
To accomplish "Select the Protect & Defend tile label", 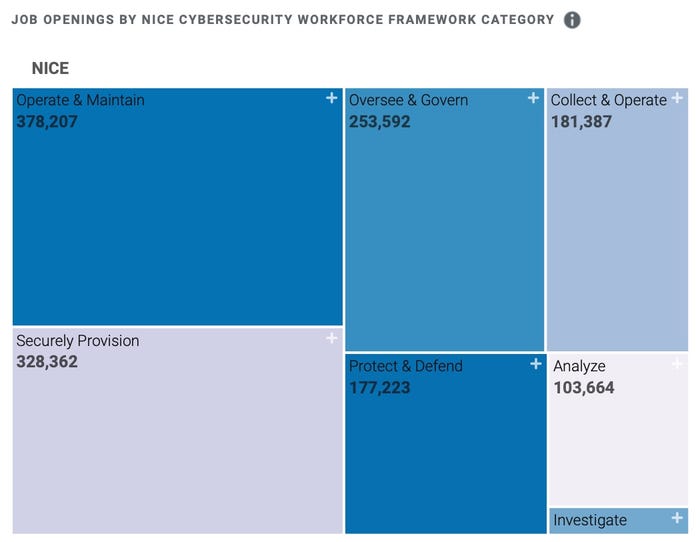I will [x=406, y=366].
